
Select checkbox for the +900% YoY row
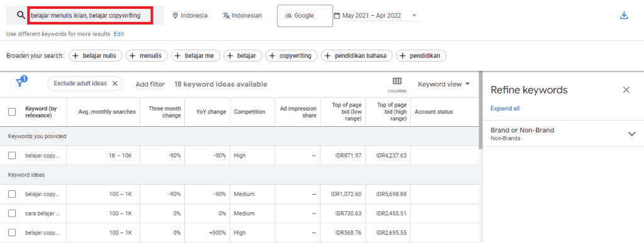tap(12, 232)
